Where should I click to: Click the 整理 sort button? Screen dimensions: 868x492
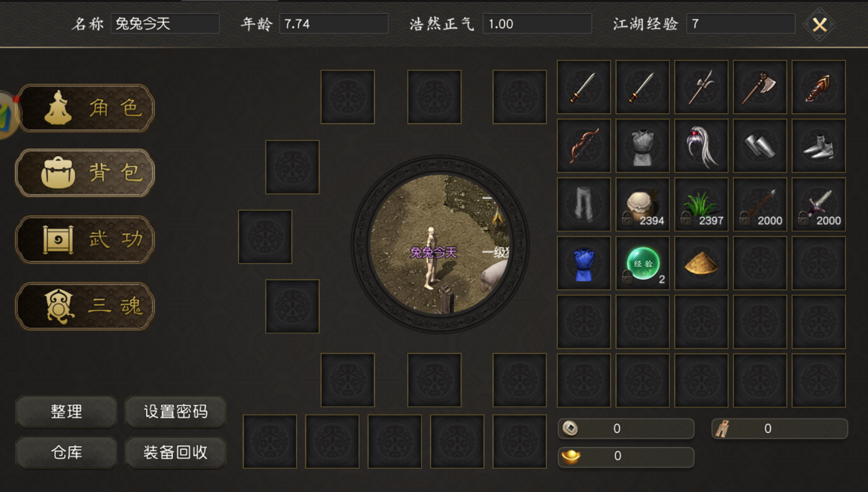(x=66, y=412)
